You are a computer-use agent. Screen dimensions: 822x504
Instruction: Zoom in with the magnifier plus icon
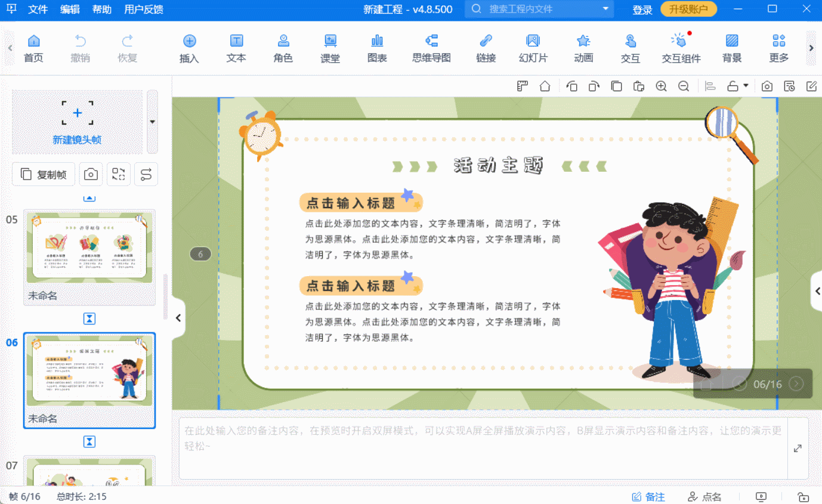click(661, 86)
